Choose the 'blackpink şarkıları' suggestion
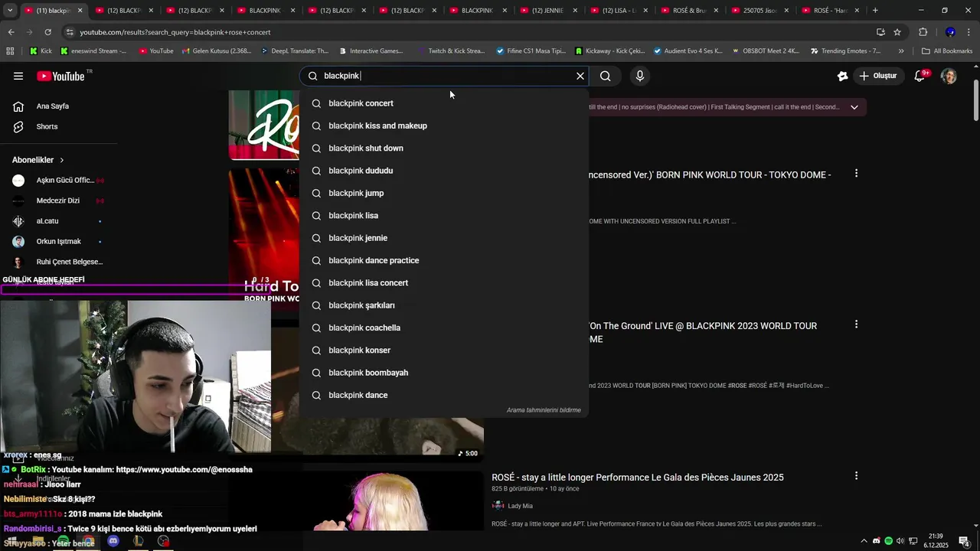The width and height of the screenshot is (980, 551). pyautogui.click(x=444, y=305)
